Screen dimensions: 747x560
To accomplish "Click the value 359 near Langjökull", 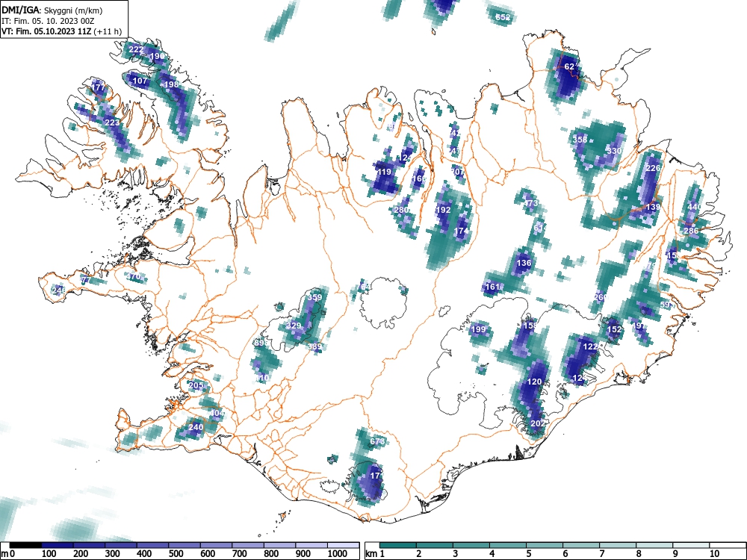I will [314, 297].
